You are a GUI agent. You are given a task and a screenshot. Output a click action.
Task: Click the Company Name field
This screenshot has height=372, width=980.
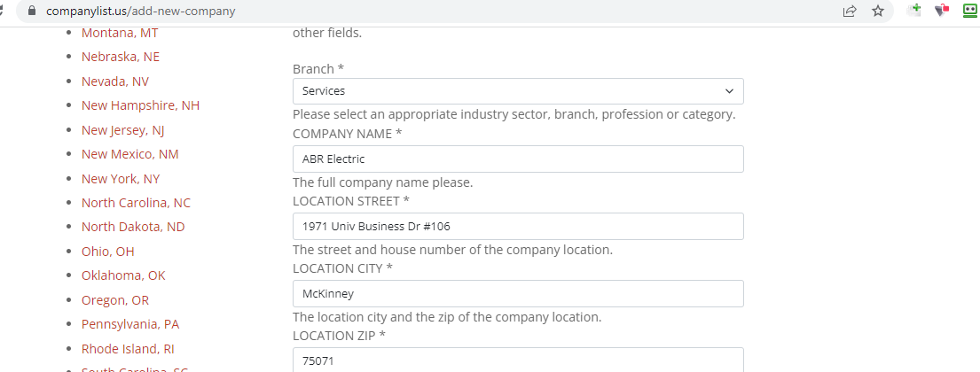coord(518,159)
